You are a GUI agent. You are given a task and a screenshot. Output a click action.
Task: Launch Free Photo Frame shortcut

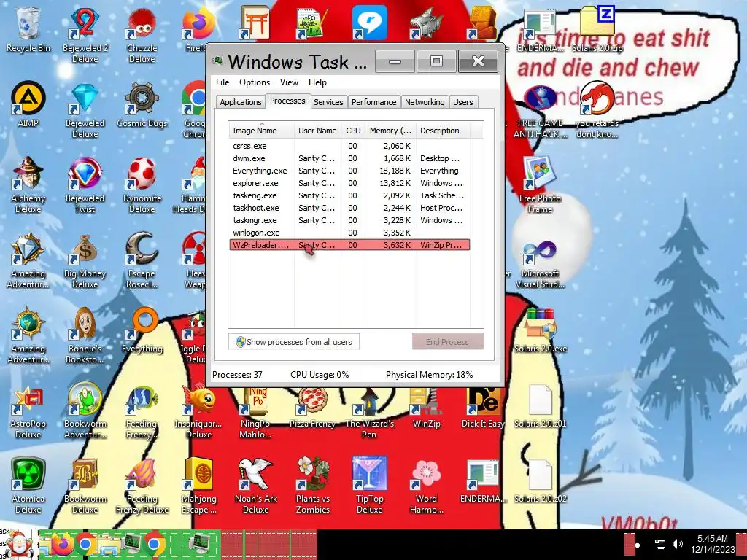pos(541,185)
